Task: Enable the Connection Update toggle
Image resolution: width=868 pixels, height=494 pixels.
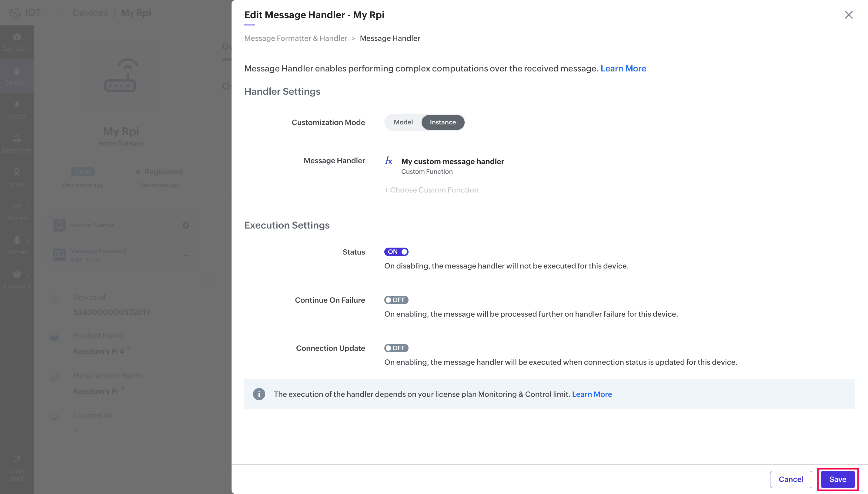Action: [x=396, y=348]
